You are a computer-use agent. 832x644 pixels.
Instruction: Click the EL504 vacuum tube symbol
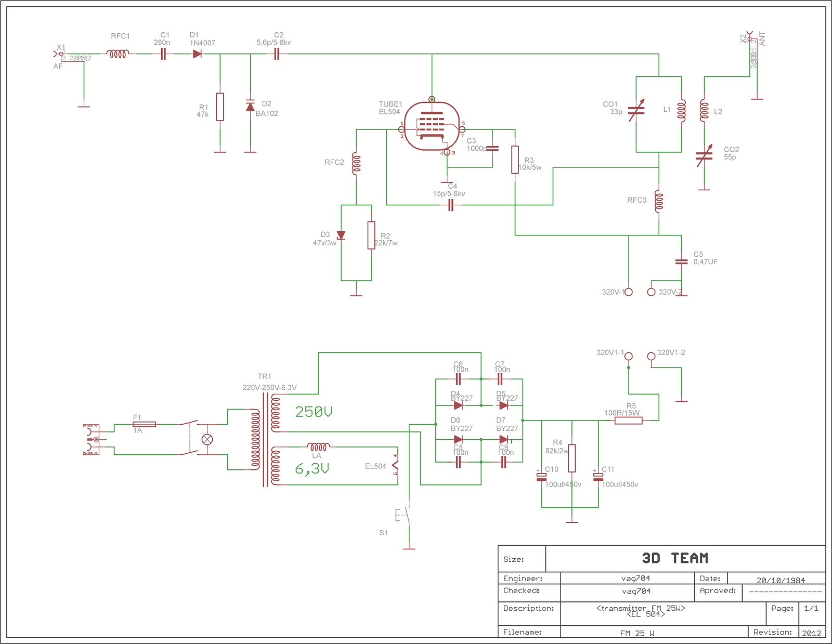(432, 126)
